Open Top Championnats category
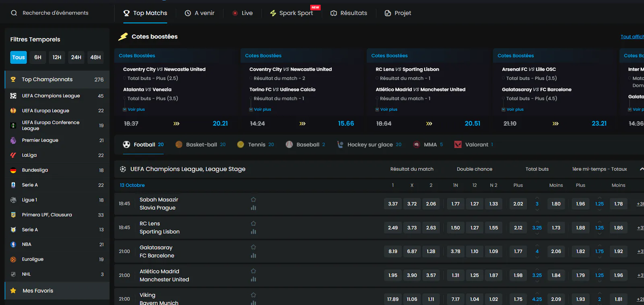644x305 pixels. click(x=57, y=80)
